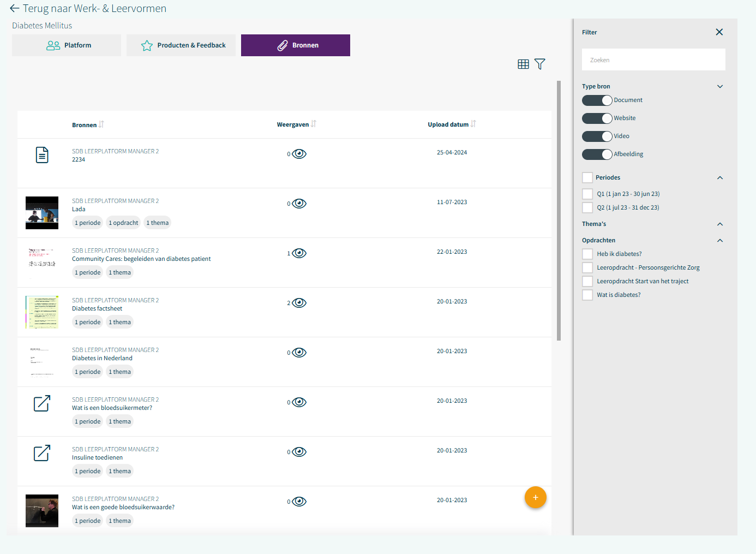Disable the Document type toggle
Image resolution: width=756 pixels, height=554 pixels.
point(597,100)
